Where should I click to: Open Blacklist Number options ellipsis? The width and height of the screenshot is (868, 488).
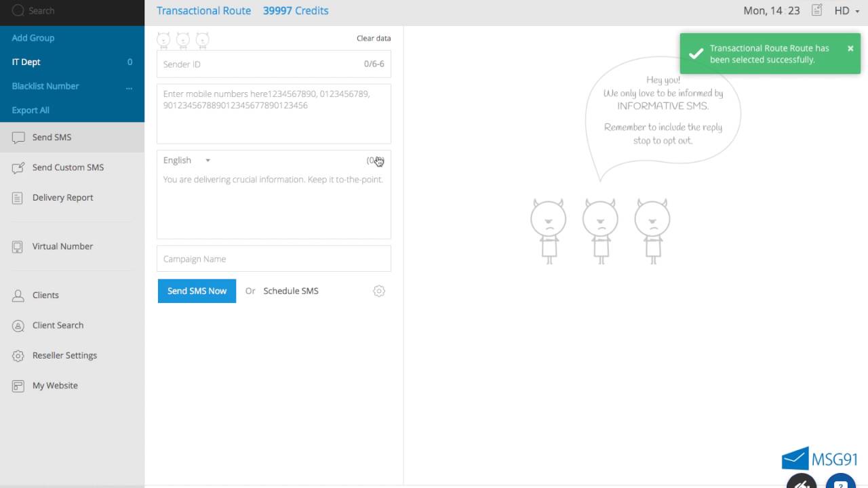(x=129, y=87)
